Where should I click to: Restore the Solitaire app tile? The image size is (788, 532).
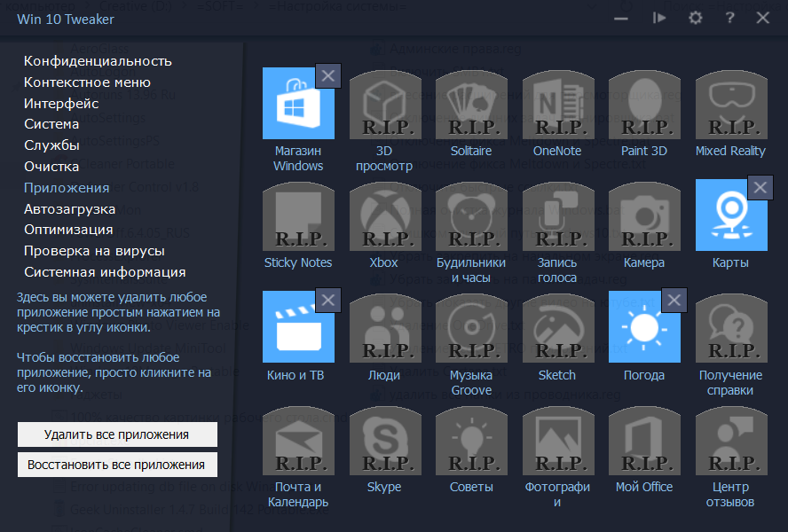tap(471, 105)
